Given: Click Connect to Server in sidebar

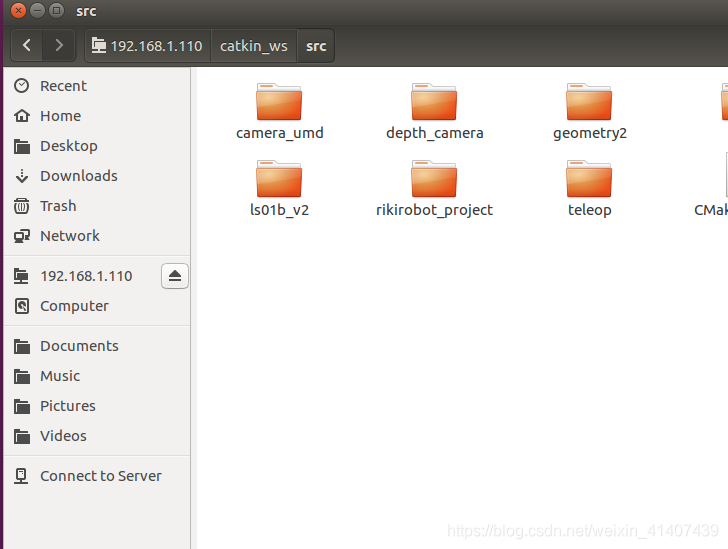Looking at the screenshot, I should tap(97, 476).
